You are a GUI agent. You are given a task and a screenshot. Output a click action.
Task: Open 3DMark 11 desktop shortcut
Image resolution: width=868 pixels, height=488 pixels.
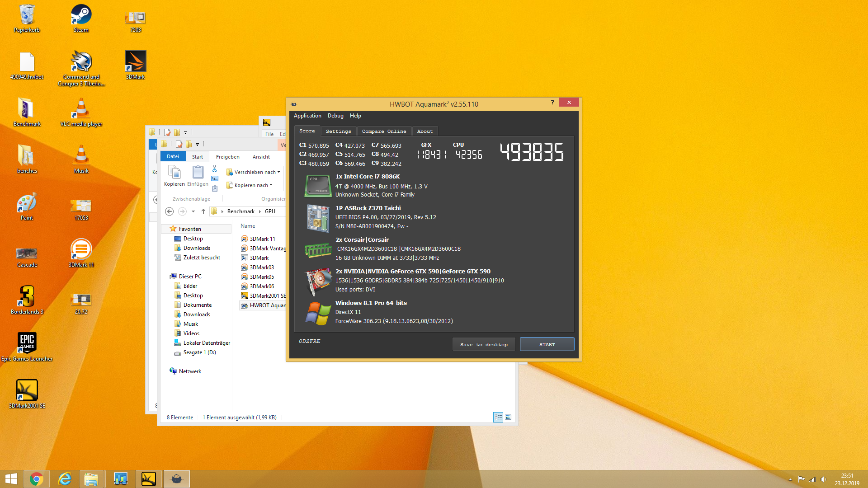[81, 253]
